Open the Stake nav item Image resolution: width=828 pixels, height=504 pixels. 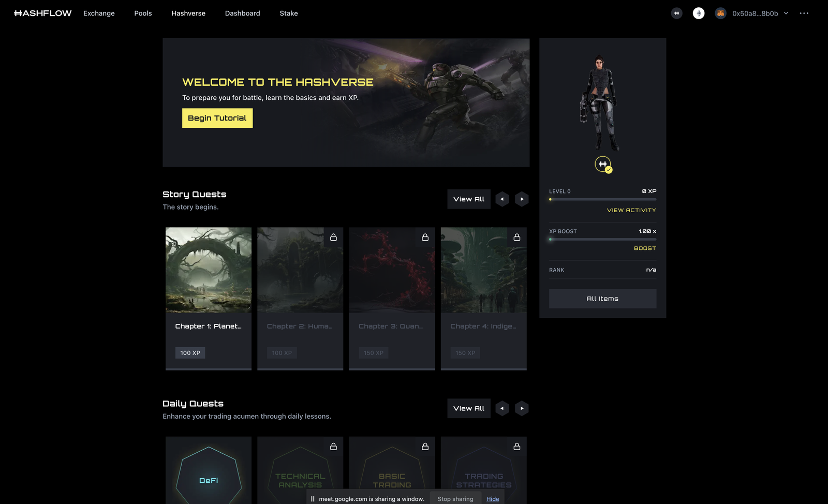289,13
